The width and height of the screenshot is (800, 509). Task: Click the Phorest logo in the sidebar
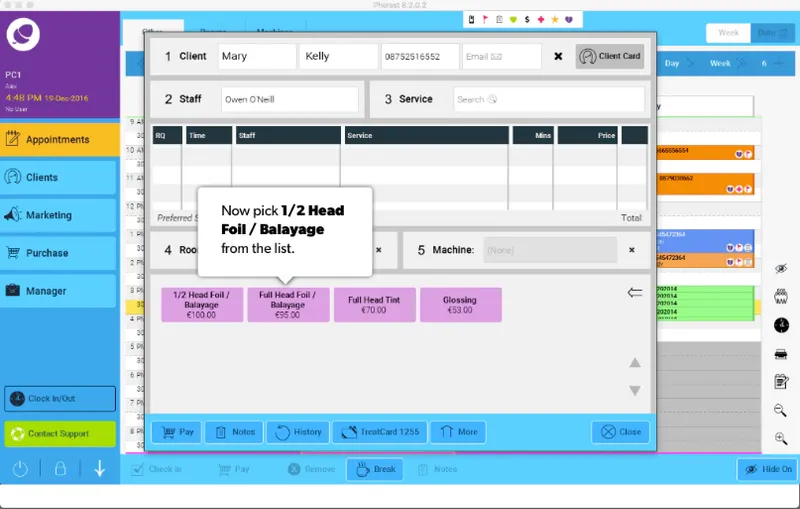[x=23, y=34]
